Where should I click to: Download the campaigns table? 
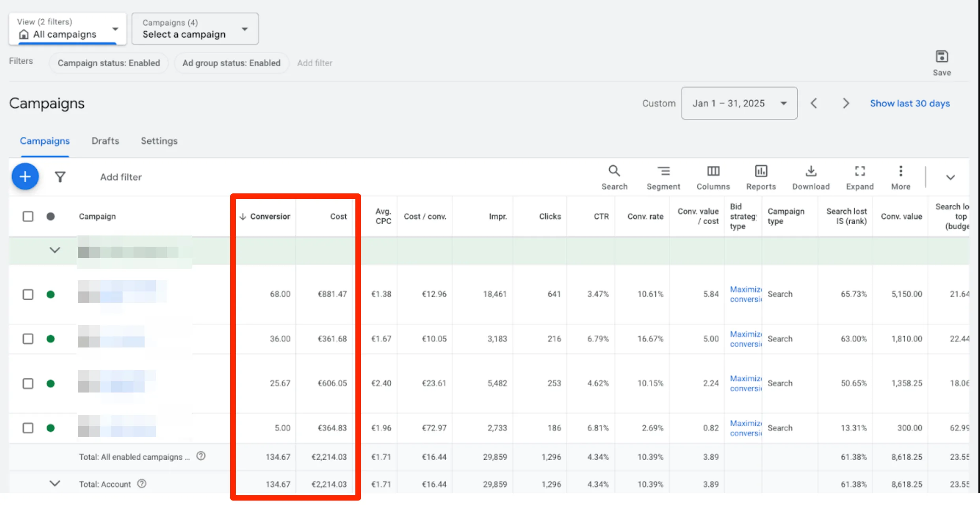click(811, 177)
